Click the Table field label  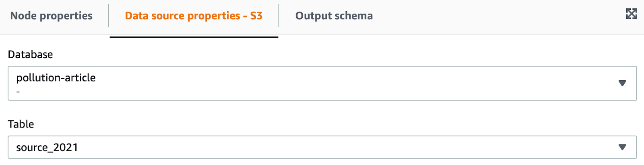21,124
